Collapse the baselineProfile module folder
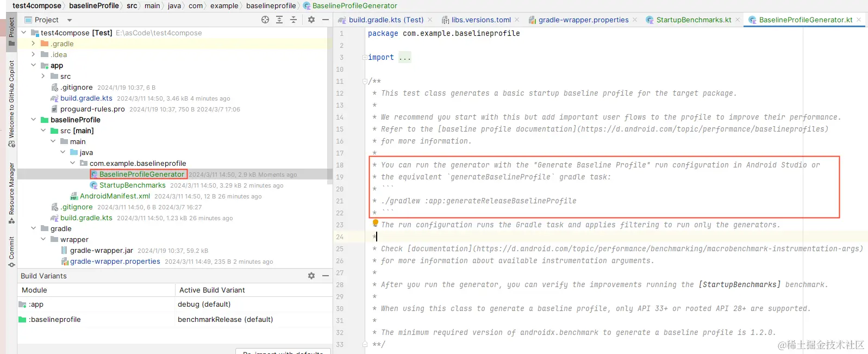The width and height of the screenshot is (868, 354). (x=34, y=120)
